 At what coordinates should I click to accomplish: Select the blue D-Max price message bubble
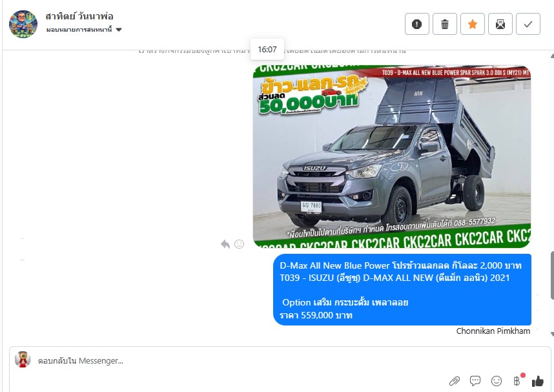point(402,289)
